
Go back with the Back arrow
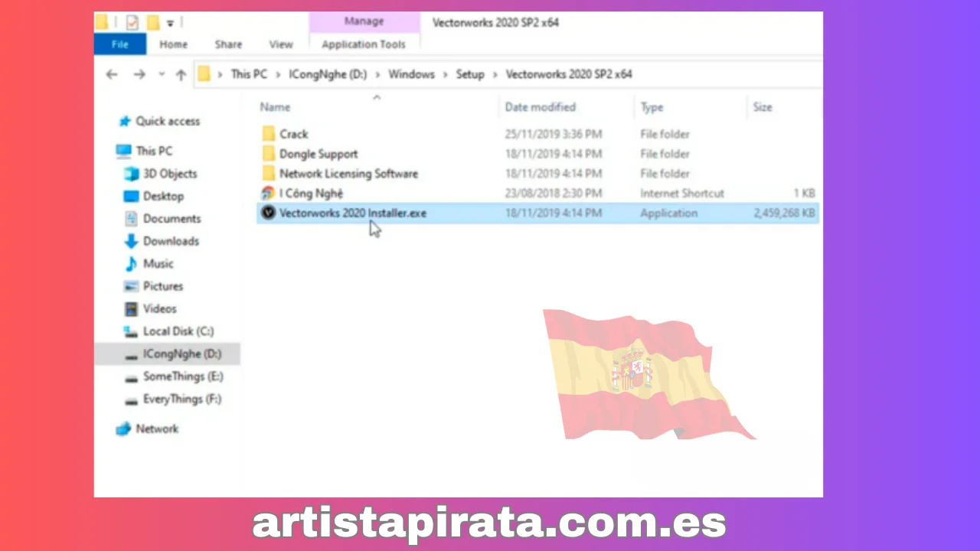(112, 74)
